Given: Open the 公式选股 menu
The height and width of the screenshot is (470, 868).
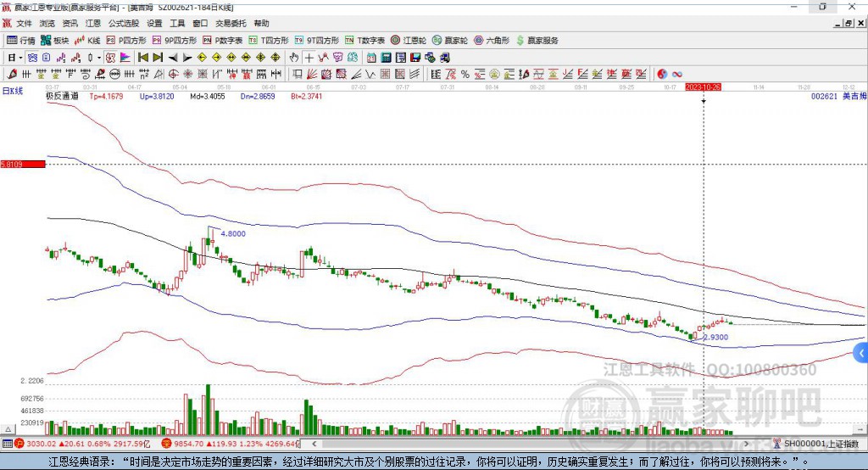Looking at the screenshot, I should [x=124, y=23].
